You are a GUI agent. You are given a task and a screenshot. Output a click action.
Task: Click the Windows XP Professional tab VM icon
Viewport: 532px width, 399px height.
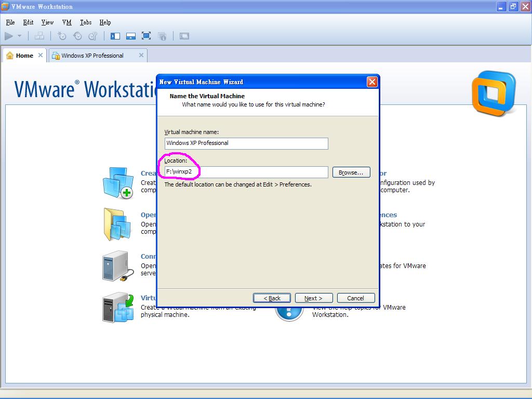[x=56, y=56]
